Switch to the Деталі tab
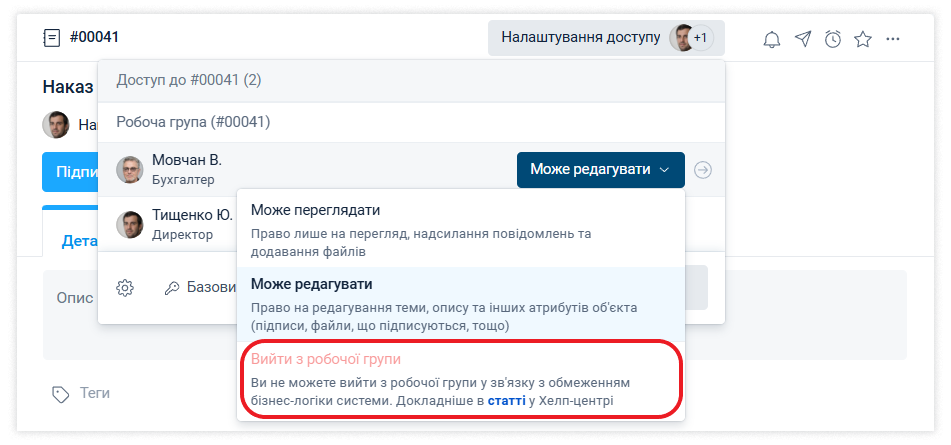951x445 pixels. 72,240
